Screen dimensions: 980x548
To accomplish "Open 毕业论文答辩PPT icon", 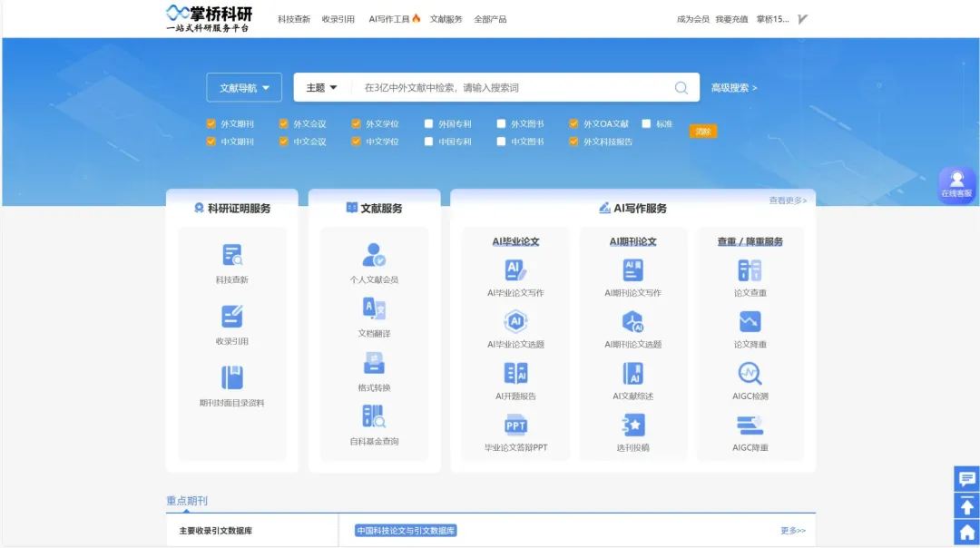I will (515, 425).
